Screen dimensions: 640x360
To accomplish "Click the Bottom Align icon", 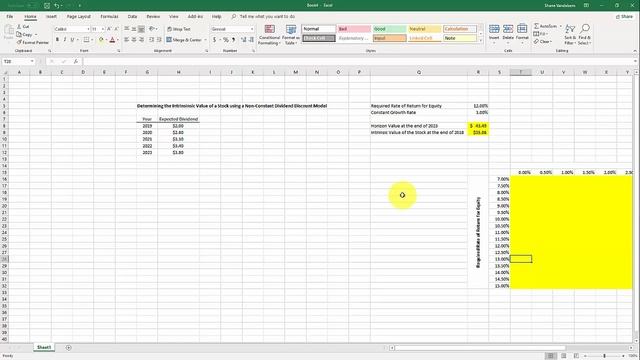I will point(141,29).
